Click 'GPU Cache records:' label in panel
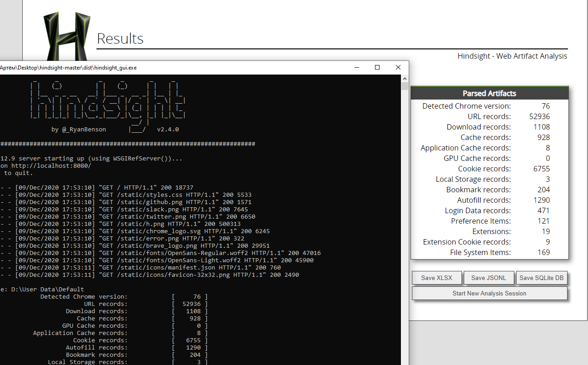Image resolution: width=588 pixels, height=365 pixels. point(477,158)
